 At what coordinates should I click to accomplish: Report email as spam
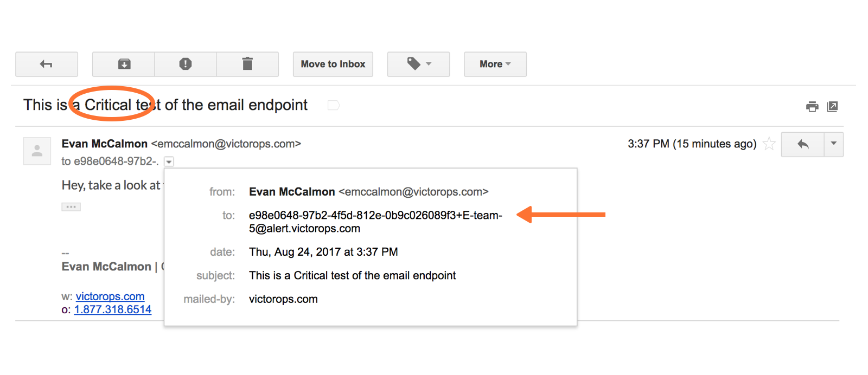(186, 64)
